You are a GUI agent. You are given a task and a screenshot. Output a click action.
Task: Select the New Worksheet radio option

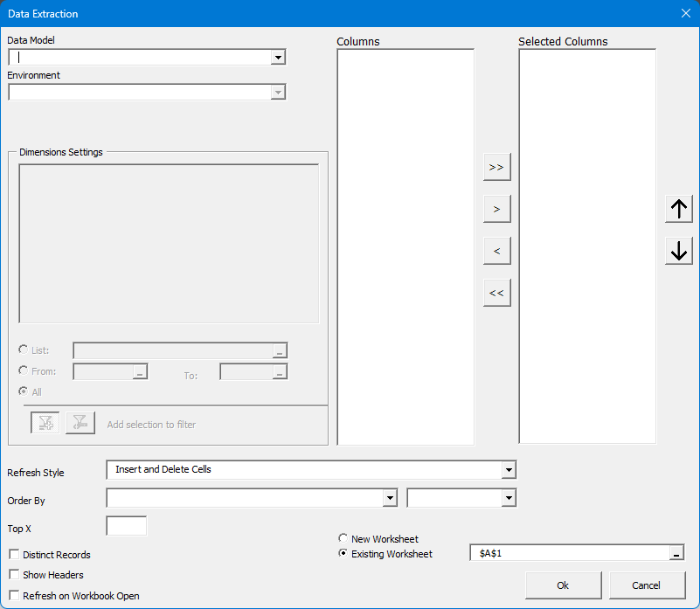tap(343, 539)
